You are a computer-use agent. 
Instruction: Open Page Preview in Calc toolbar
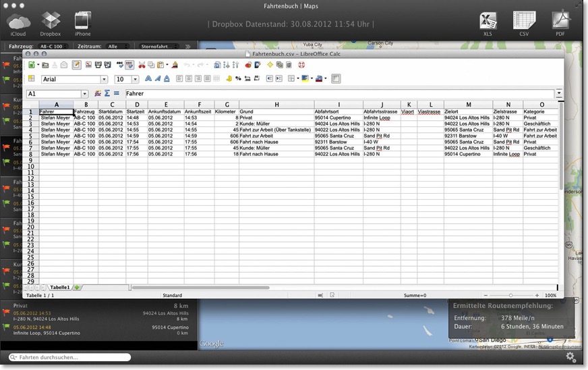(x=108, y=65)
